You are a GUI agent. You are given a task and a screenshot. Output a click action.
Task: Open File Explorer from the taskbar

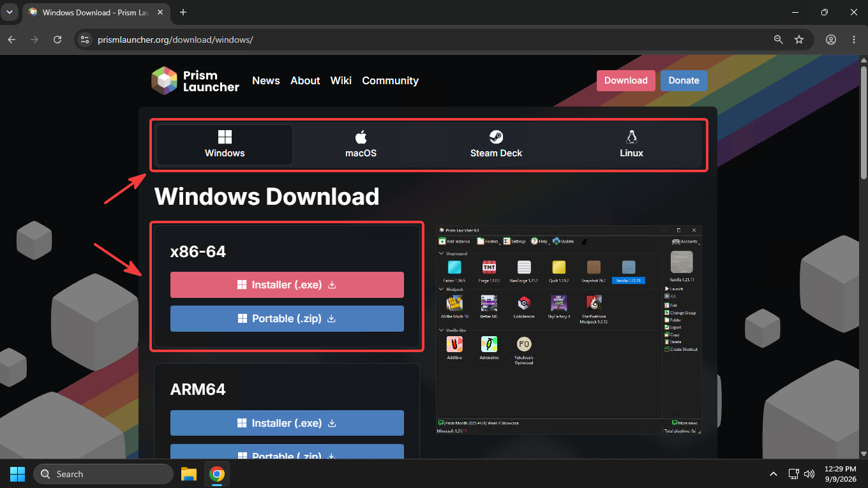[189, 474]
